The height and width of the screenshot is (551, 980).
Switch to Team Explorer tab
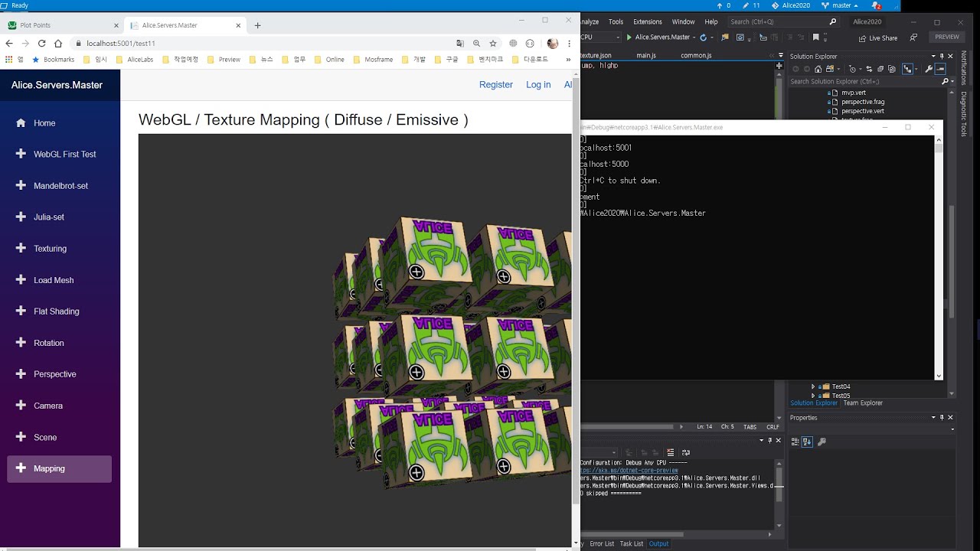click(x=863, y=403)
